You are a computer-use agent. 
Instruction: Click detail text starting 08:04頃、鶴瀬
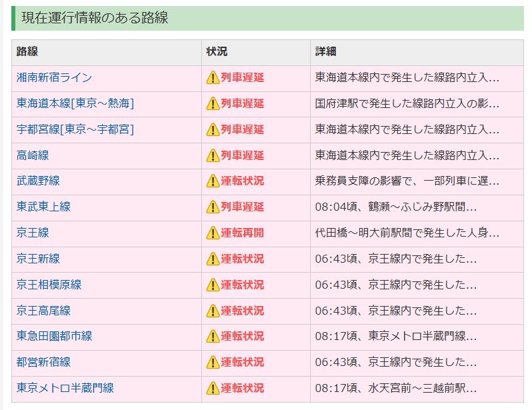(x=396, y=207)
